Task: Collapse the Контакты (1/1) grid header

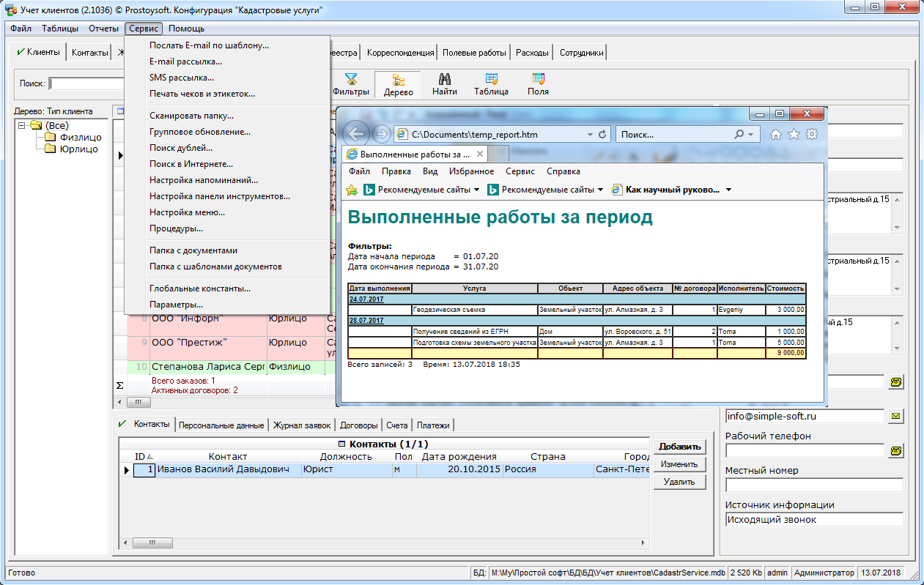Action: coord(341,444)
